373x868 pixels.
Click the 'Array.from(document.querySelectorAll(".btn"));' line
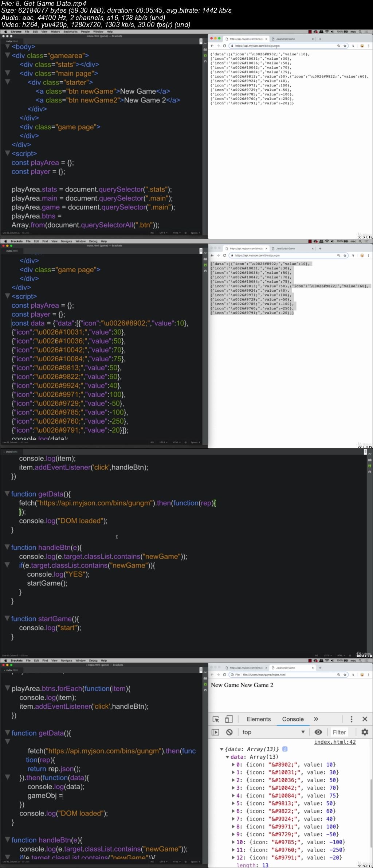click(86, 225)
